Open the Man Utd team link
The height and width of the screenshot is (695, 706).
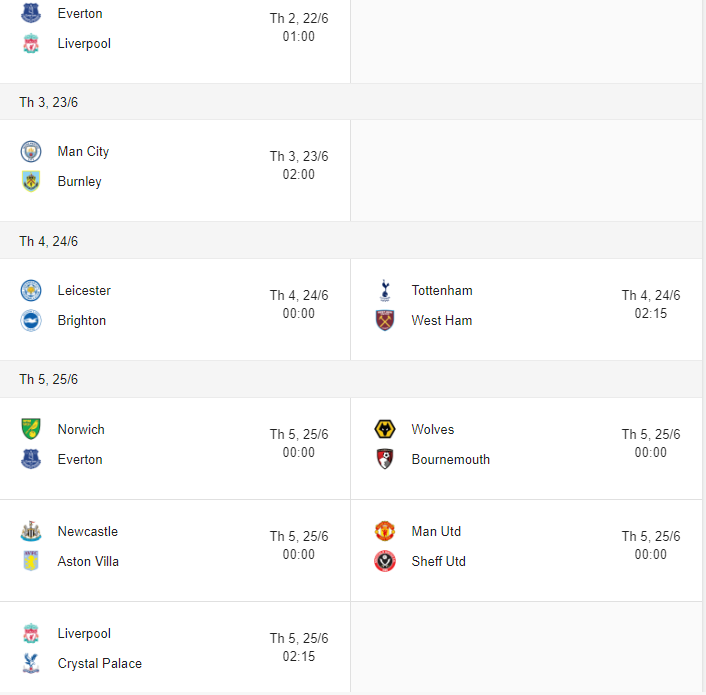pyautogui.click(x=436, y=532)
